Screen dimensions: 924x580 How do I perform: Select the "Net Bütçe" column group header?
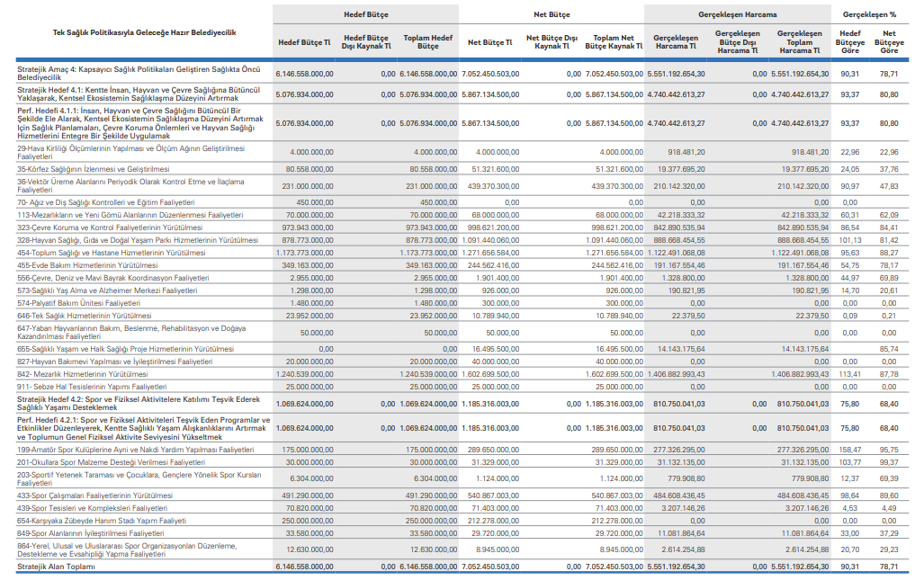tap(552, 15)
